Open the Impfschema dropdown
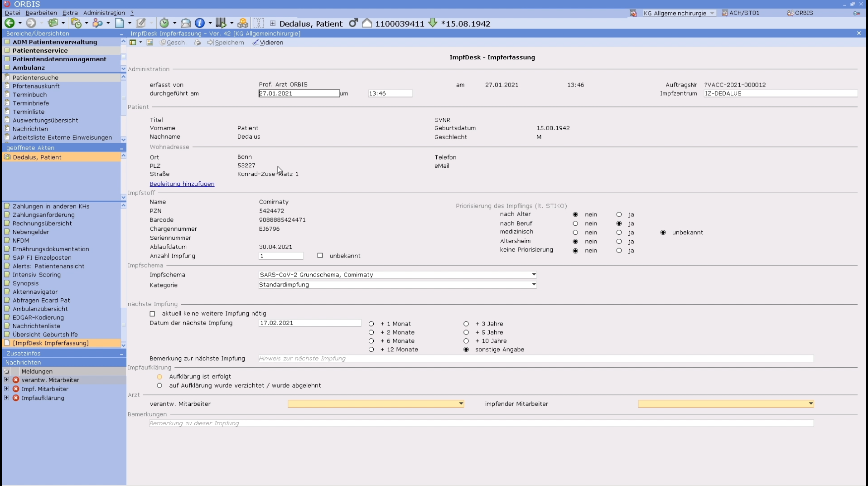The image size is (868, 486). [533, 275]
